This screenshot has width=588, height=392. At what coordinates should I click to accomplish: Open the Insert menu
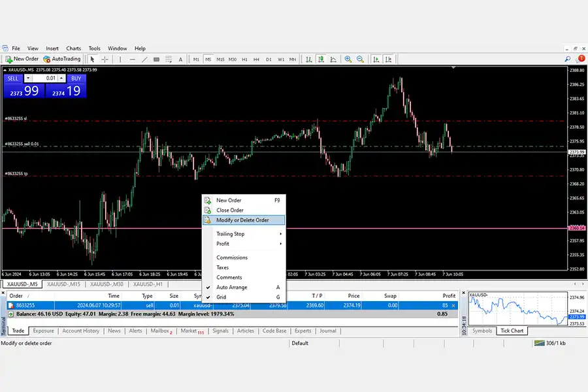[x=52, y=48]
